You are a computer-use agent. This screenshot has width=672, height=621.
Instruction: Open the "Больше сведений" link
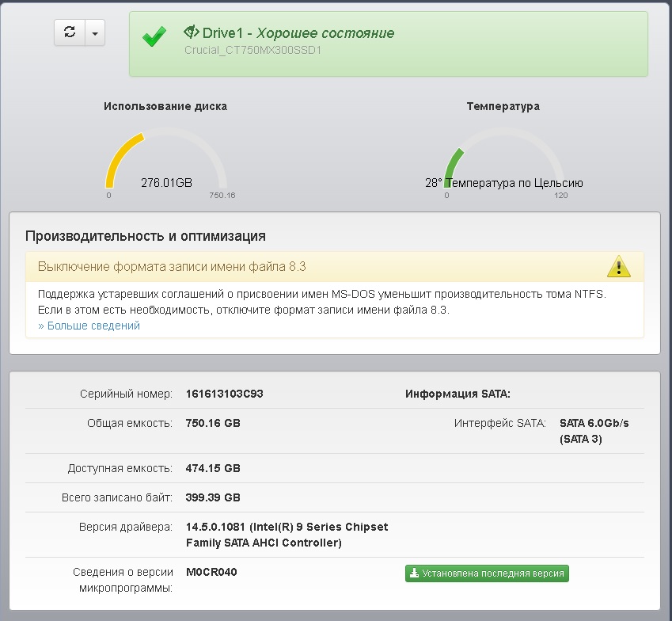tap(89, 326)
